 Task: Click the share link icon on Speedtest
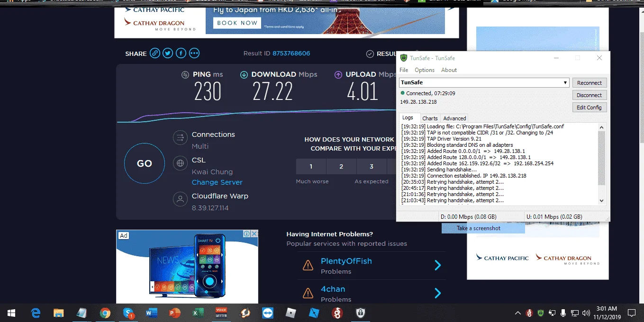[155, 53]
